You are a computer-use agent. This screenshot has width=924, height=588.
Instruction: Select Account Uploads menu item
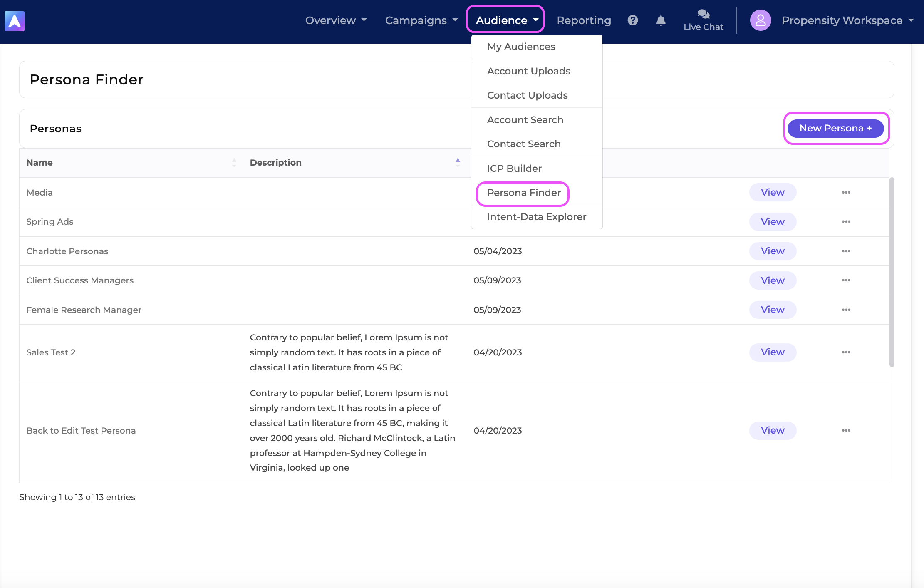pyautogui.click(x=537, y=71)
